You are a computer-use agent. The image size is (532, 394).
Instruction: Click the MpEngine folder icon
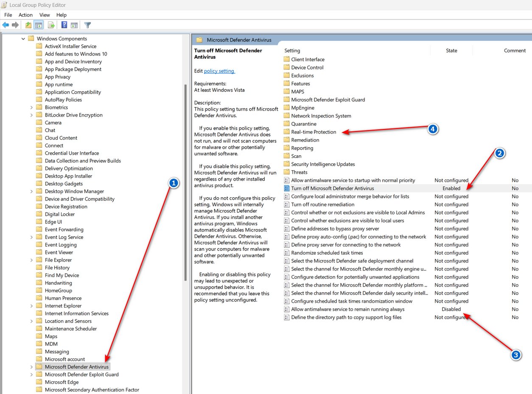[x=287, y=108]
